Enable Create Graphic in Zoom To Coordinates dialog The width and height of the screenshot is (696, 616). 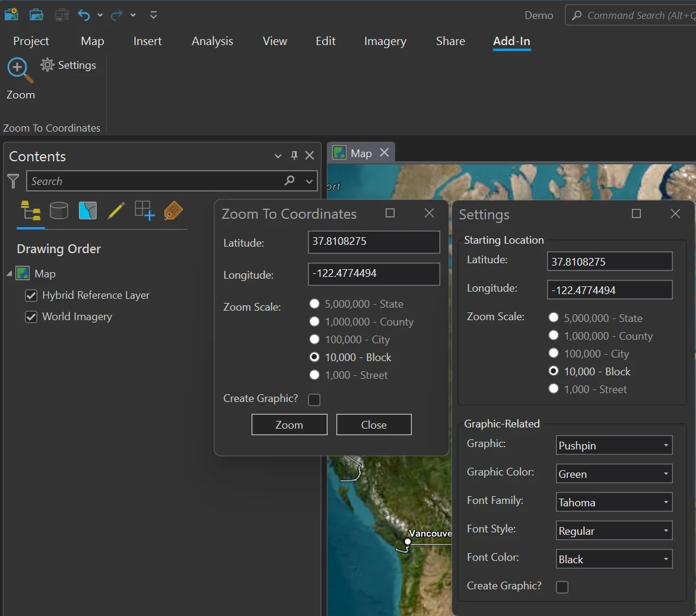[x=314, y=400]
